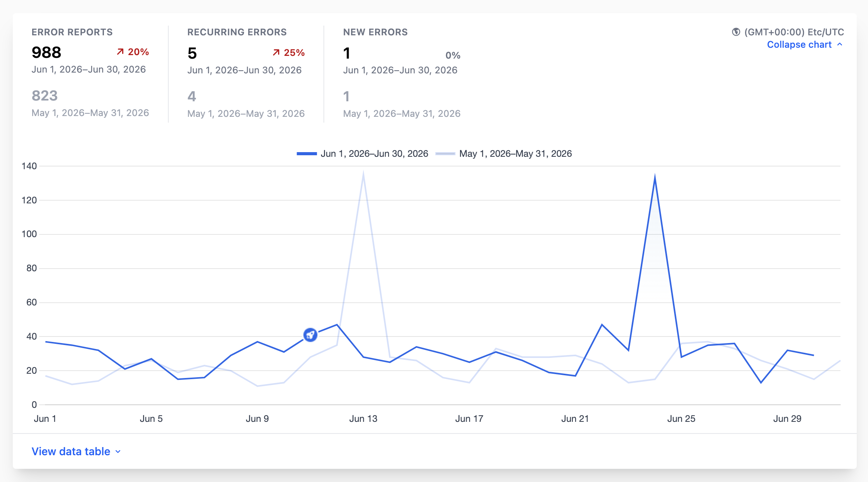Click the dark blue legend swatch
Viewport: 868px width, 482px height.
point(307,154)
